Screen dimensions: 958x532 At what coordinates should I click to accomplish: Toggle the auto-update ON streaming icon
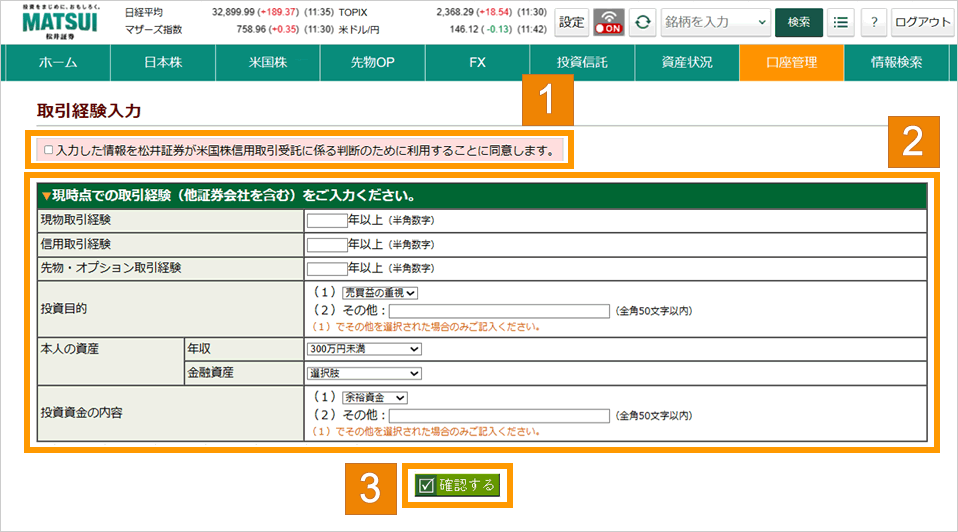(x=608, y=22)
